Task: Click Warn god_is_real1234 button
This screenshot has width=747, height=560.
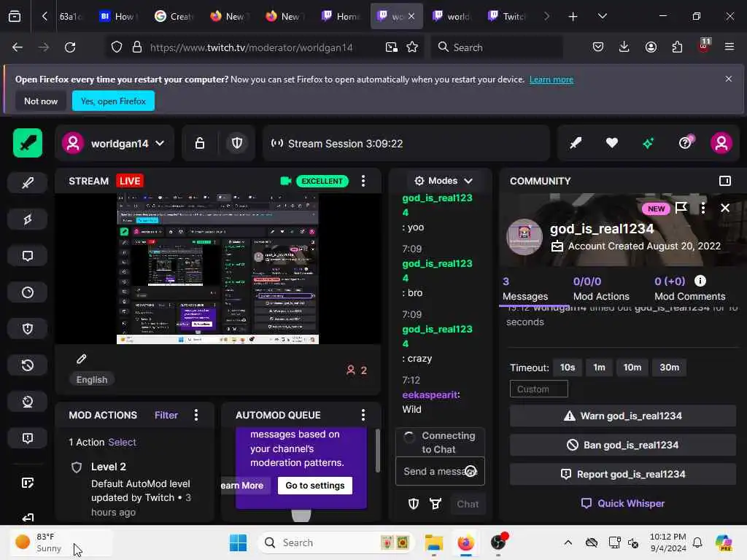Action: tap(623, 416)
